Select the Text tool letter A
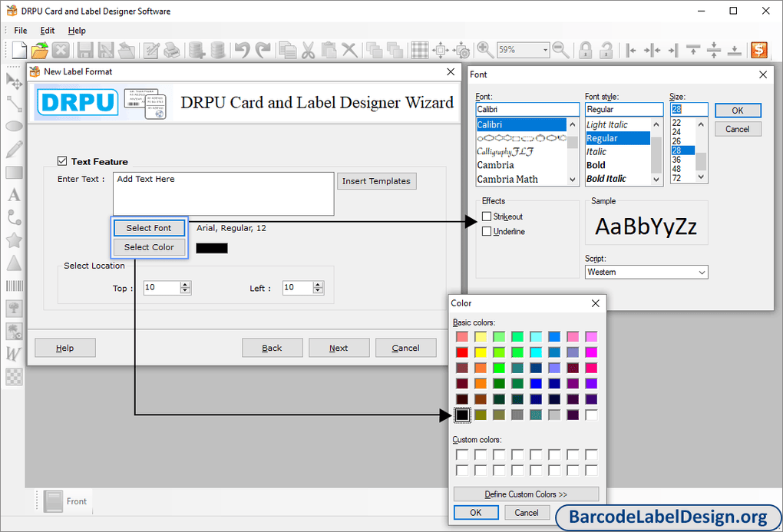Screen dimensions: 783x532 click(14, 195)
